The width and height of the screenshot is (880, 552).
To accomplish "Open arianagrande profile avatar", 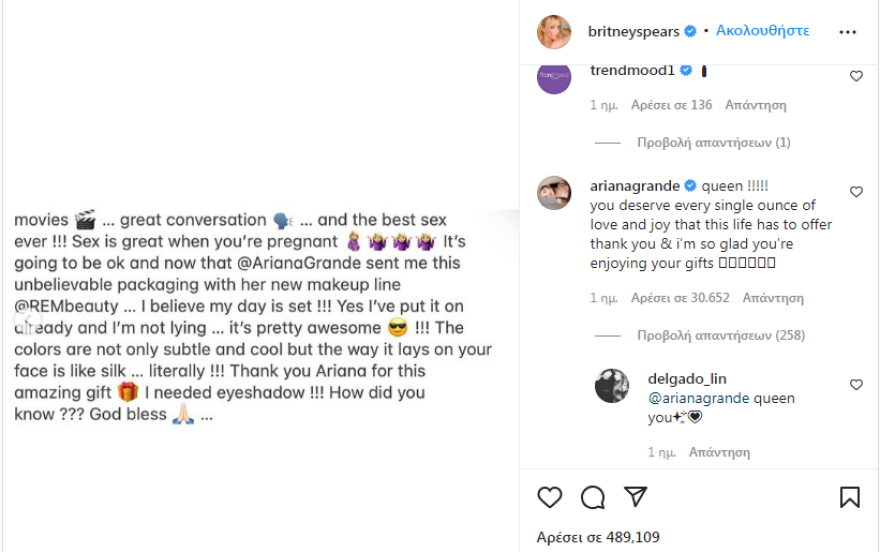I will (x=555, y=192).
